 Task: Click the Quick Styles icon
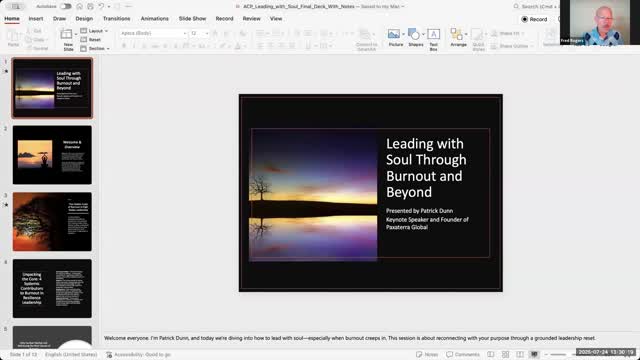click(x=477, y=35)
